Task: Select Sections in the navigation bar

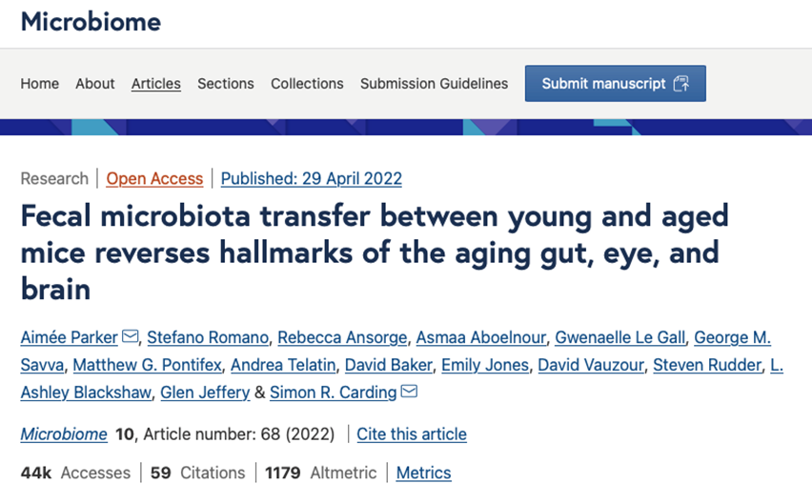Action: pyautogui.click(x=226, y=84)
